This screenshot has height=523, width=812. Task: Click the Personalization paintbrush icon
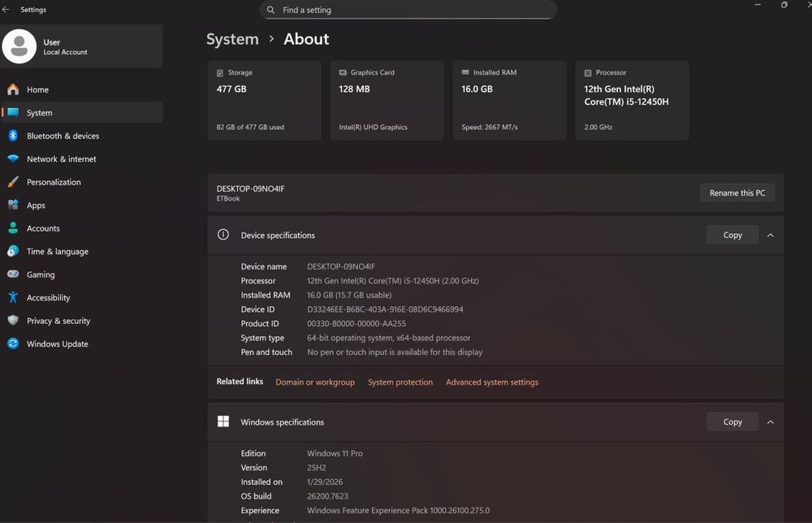(x=13, y=182)
